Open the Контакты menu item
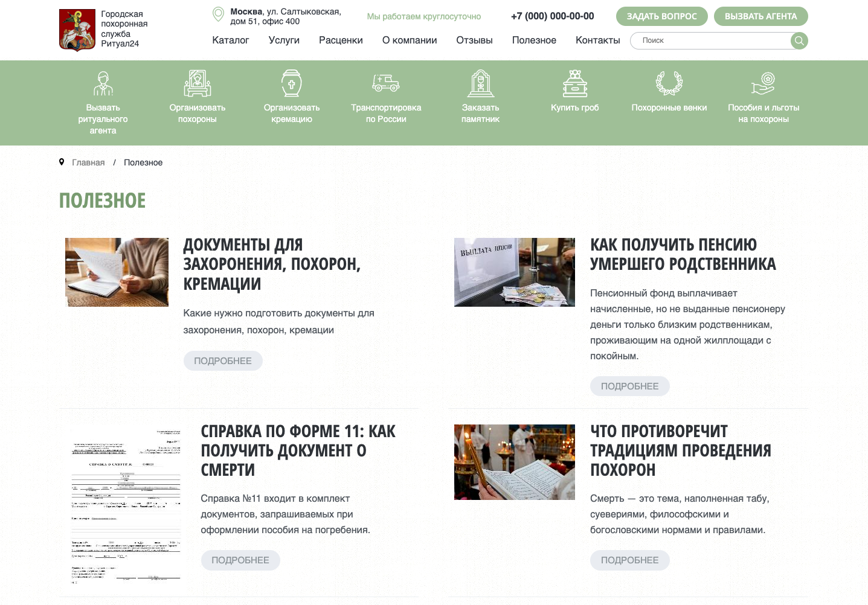This screenshot has width=868, height=605. (597, 40)
